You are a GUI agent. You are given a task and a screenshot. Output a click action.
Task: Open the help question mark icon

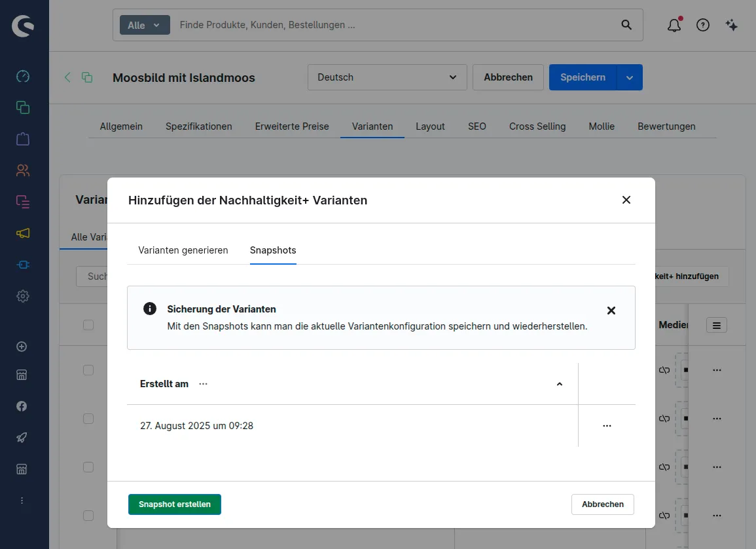click(703, 25)
